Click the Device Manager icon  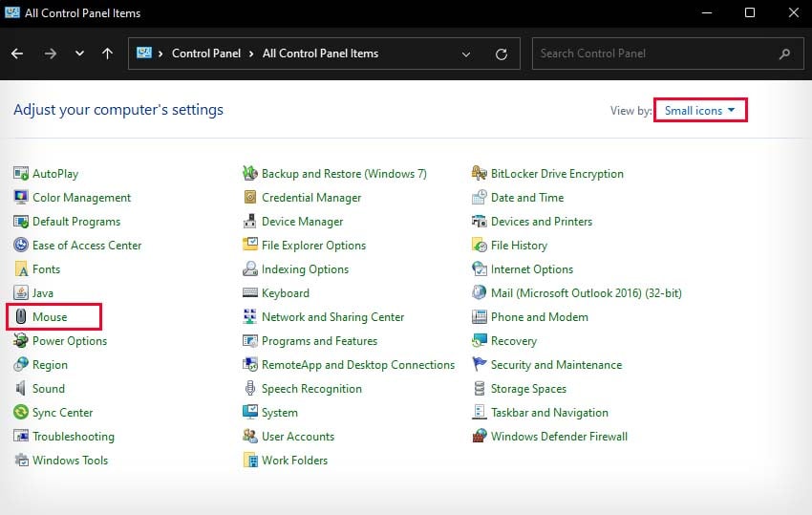click(x=249, y=222)
